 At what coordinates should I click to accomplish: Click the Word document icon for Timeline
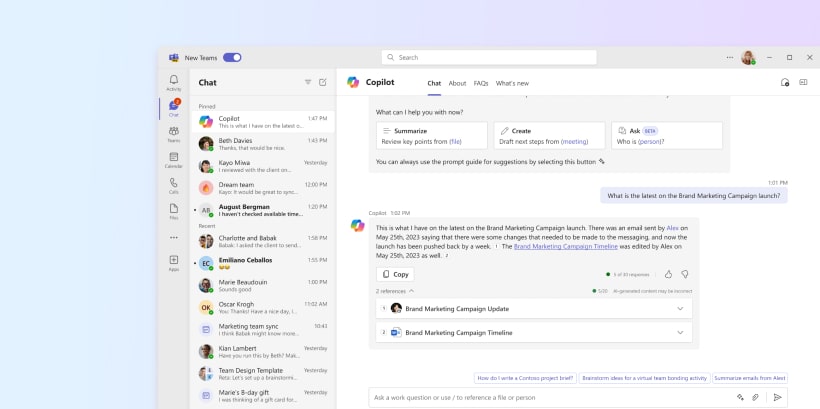pos(396,333)
